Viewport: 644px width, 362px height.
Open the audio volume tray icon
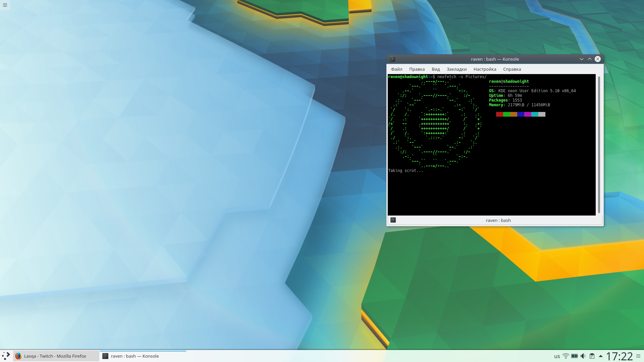(x=583, y=356)
